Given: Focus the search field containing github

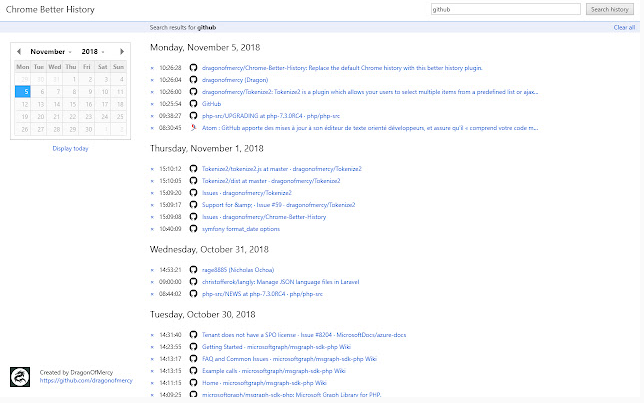Looking at the screenshot, I should coord(506,9).
